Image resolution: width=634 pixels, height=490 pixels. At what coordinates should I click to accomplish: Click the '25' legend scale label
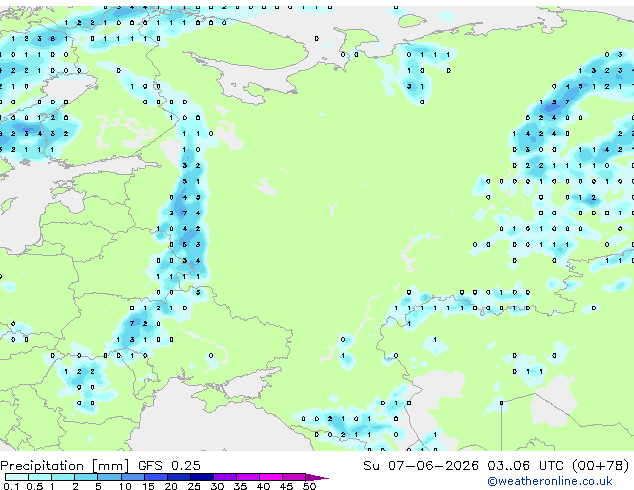coord(194,486)
